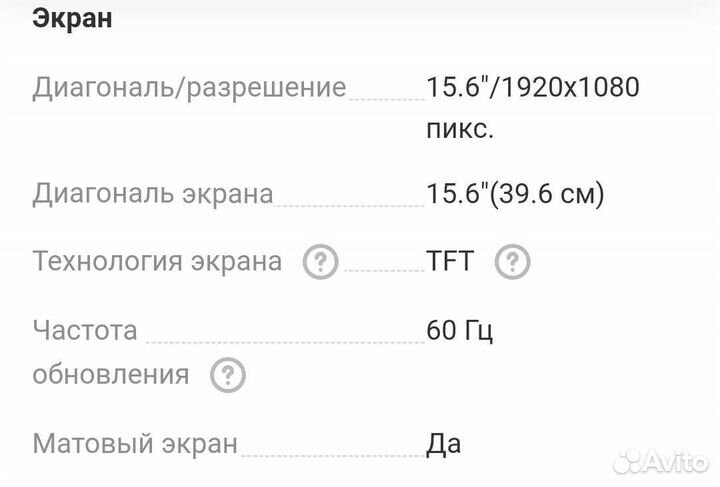Click the word обновления
This screenshot has width=720, height=487.
[x=111, y=375]
